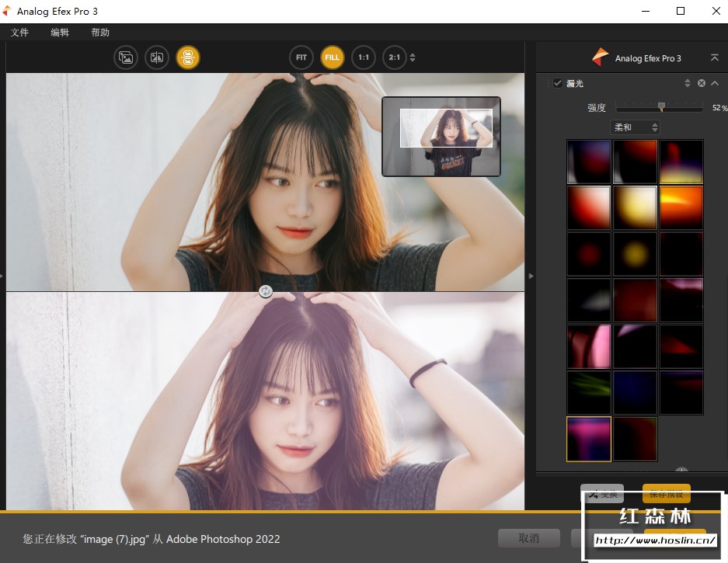Select the blue-red corner light leak thumbnail
This screenshot has height=563, width=728.
(589, 162)
